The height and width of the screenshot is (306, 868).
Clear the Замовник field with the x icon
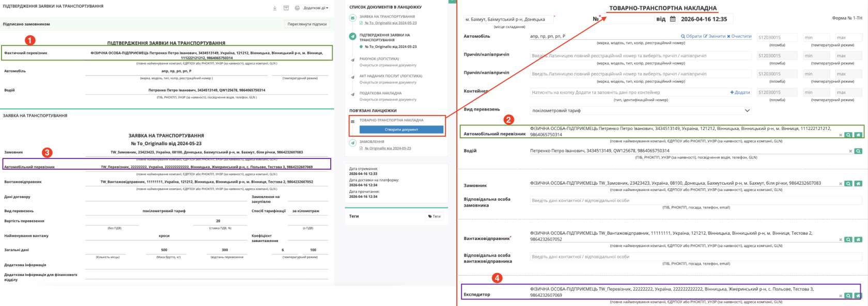pos(841,184)
